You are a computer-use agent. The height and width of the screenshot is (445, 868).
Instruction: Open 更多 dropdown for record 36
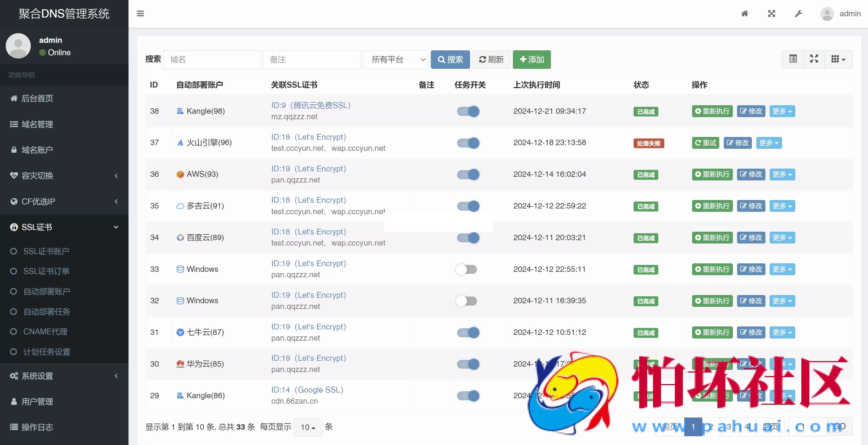click(782, 174)
